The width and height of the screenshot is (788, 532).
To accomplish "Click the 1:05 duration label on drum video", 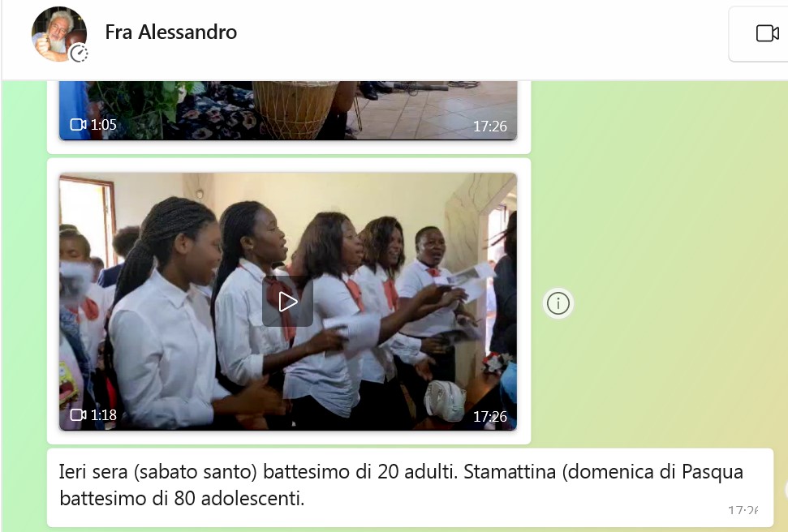I will point(104,124).
